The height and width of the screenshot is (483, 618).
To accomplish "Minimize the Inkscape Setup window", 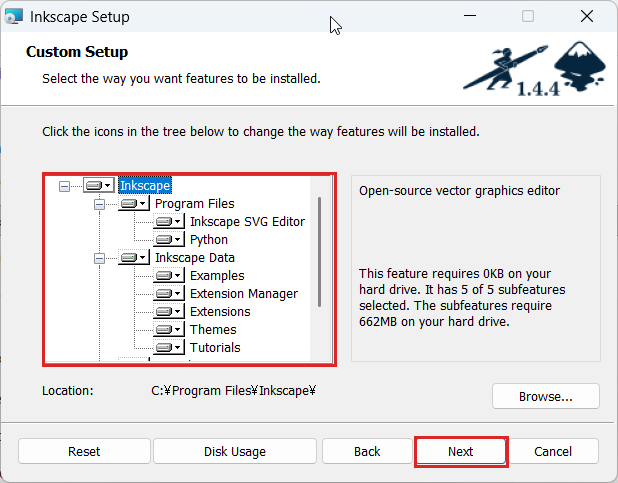I will 470,16.
